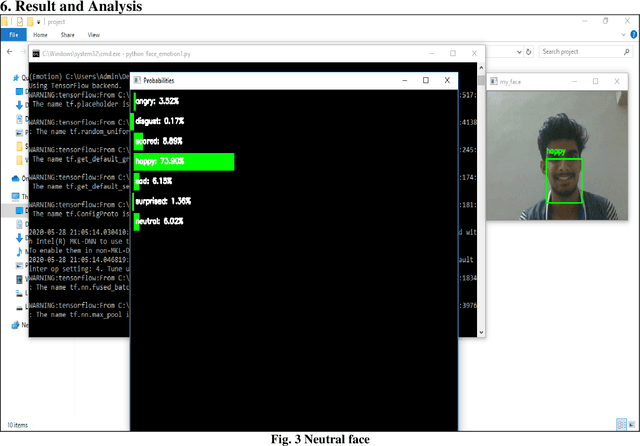Click the cmd.exe console icon in the title bar
Image resolution: width=640 pixels, height=446 pixels.
[36, 53]
